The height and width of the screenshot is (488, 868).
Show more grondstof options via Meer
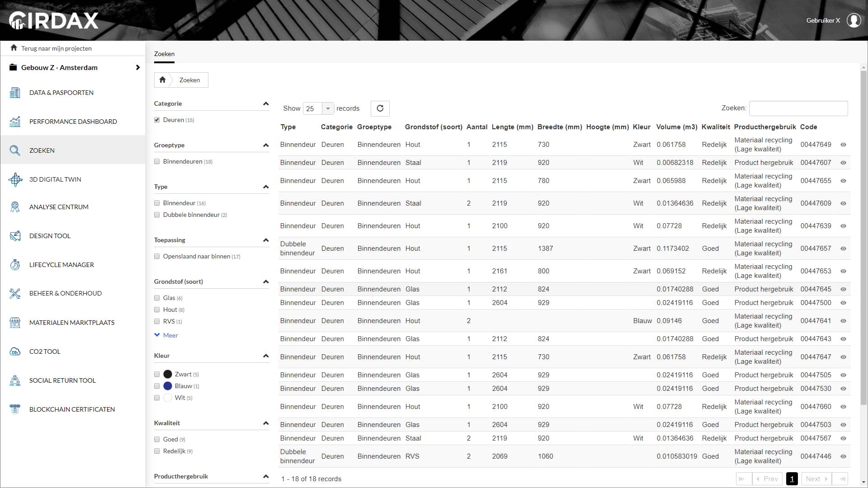click(166, 335)
